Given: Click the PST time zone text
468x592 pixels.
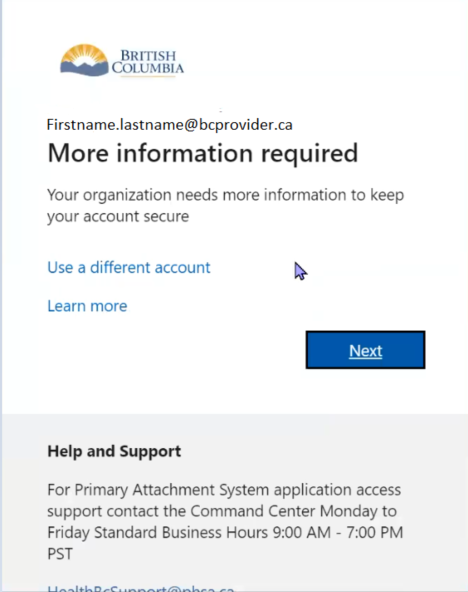Looking at the screenshot, I should [60, 554].
